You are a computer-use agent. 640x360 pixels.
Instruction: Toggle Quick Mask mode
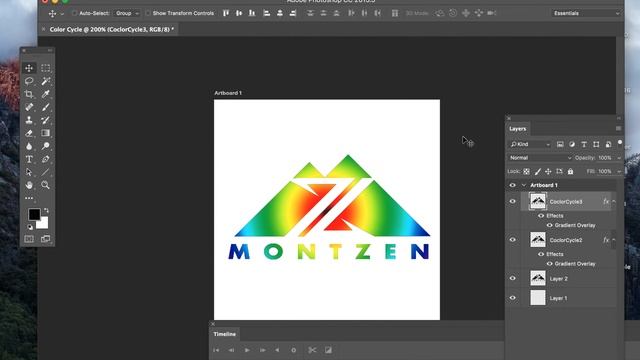(29, 239)
